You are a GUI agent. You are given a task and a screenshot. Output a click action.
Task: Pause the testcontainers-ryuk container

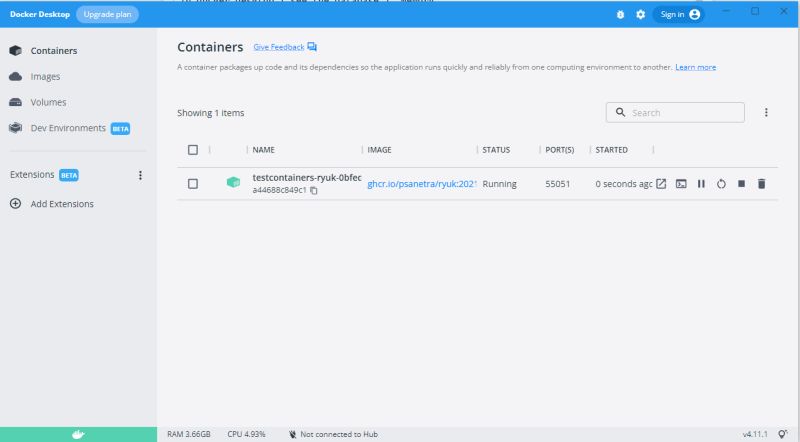[x=701, y=184]
